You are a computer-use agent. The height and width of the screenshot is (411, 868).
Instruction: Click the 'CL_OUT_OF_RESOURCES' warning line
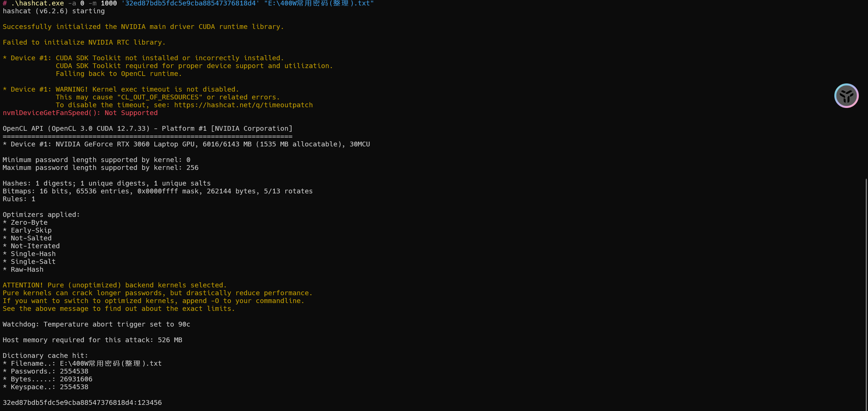[168, 97]
